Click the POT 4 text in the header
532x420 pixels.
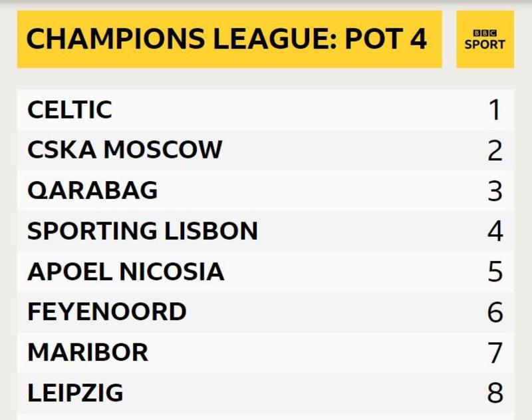point(386,39)
